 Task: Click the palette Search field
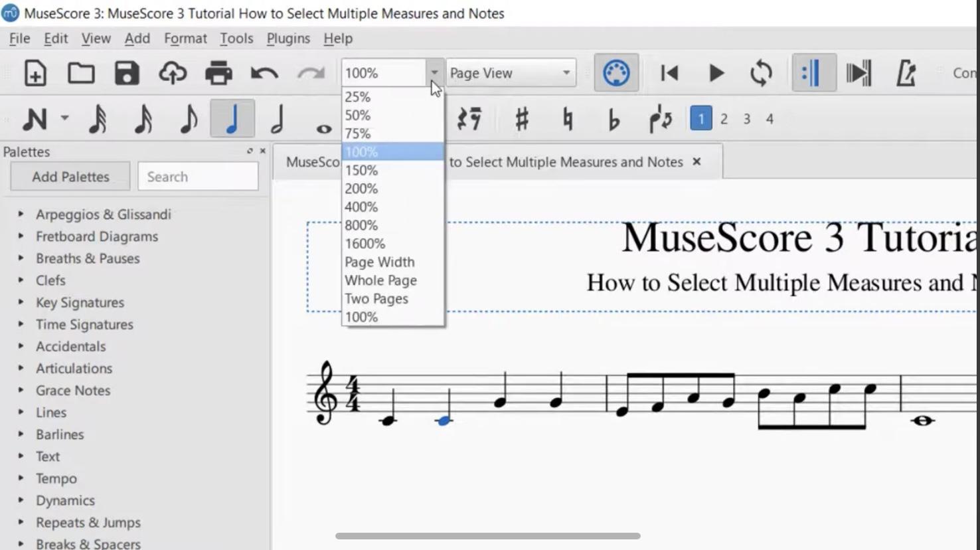198,177
